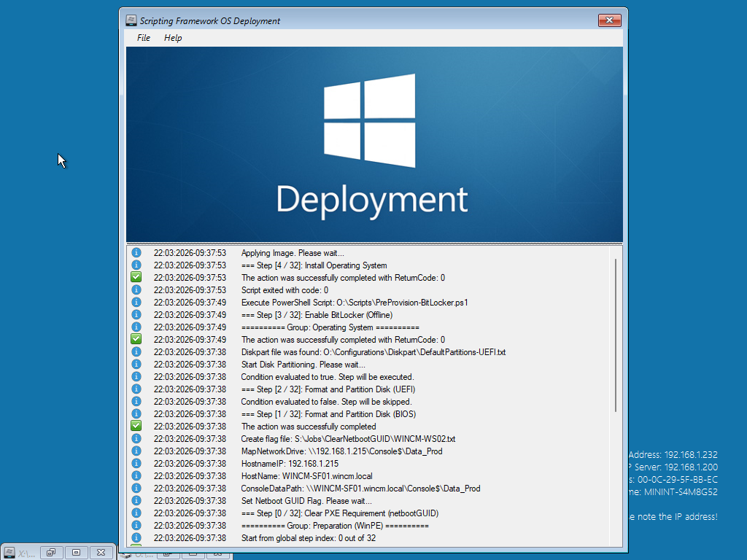Click drive icon of minimized X:\ window
The image size is (747, 560).
9,553
